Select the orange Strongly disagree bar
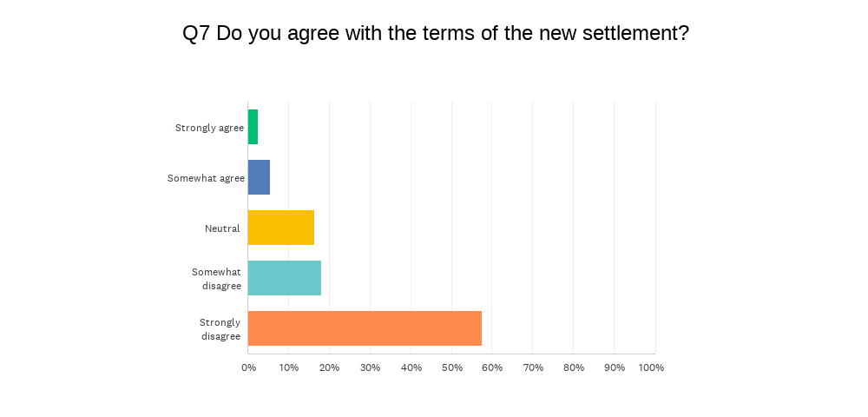Viewport: 868px width, 417px height. [365, 328]
